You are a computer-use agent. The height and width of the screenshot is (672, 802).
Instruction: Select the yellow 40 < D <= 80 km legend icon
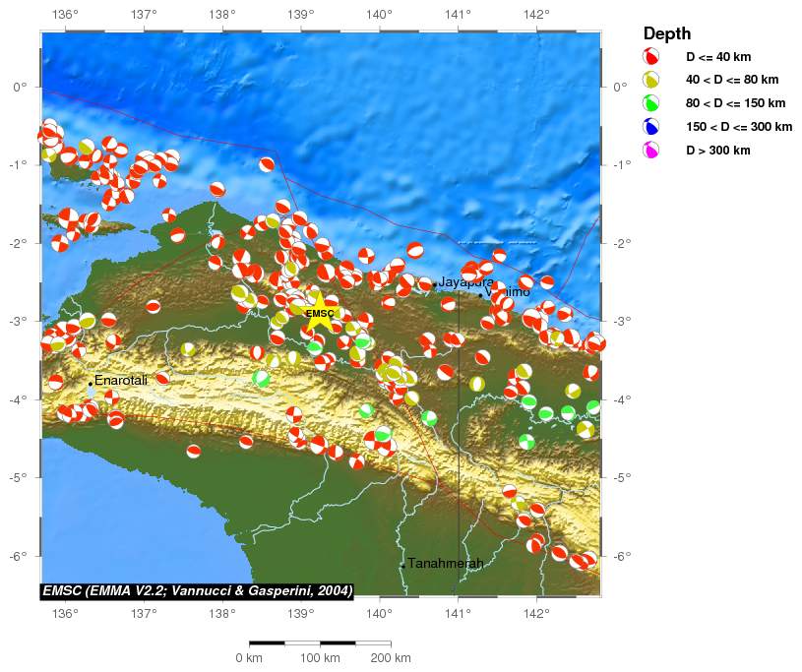point(651,80)
